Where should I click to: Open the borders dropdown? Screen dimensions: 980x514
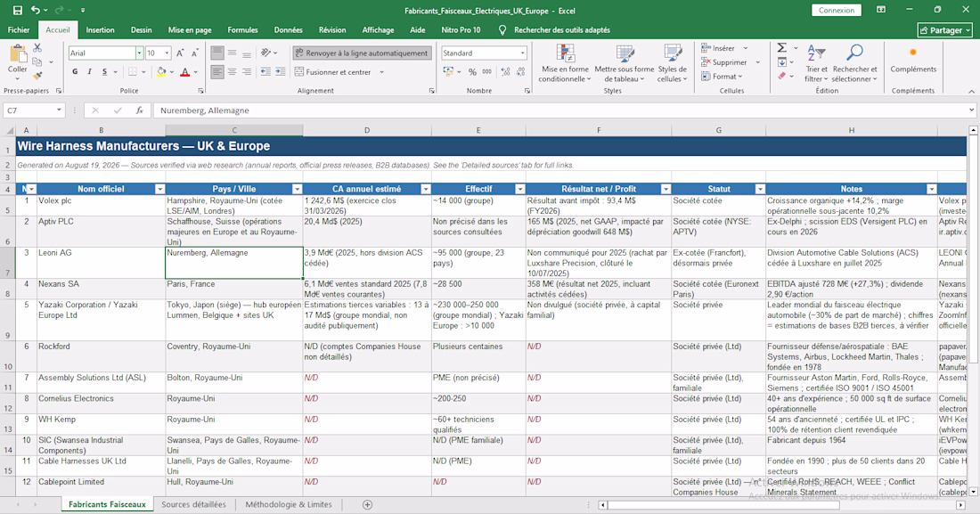tap(143, 72)
